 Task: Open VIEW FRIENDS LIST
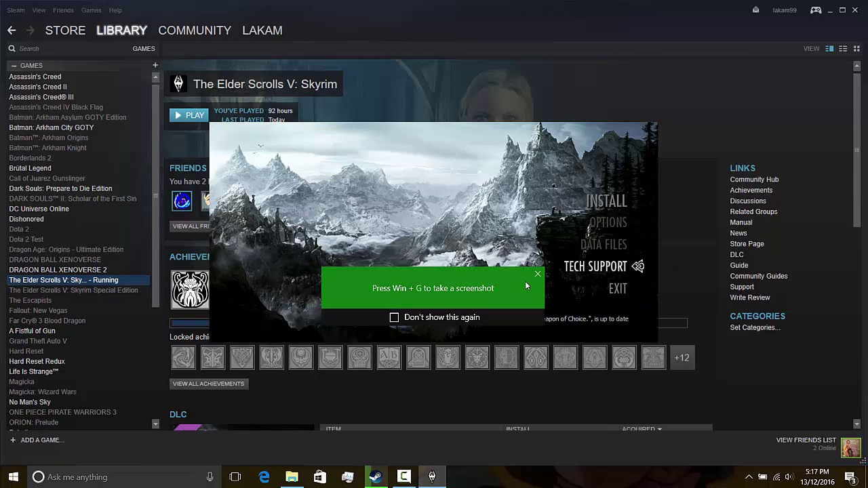[806, 441]
